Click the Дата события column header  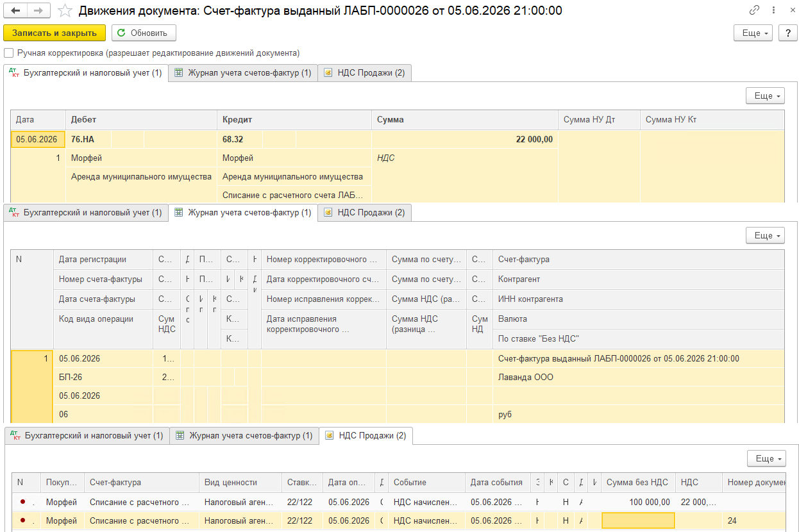498,483
